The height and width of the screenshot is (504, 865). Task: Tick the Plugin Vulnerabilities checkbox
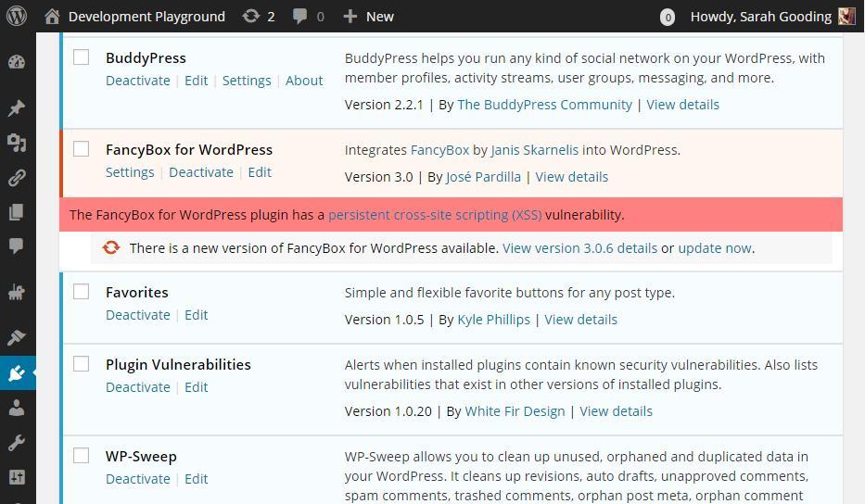pos(81,363)
